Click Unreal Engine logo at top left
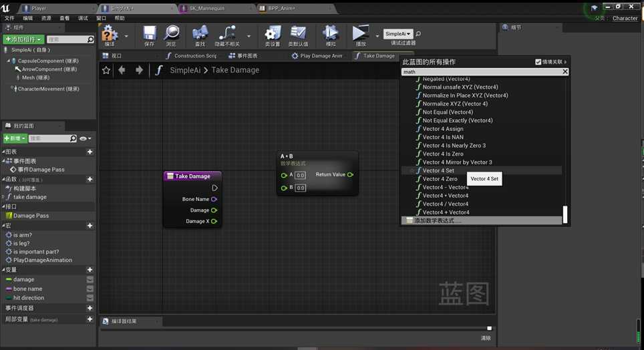Screen dimensions: 644x350 5,8
